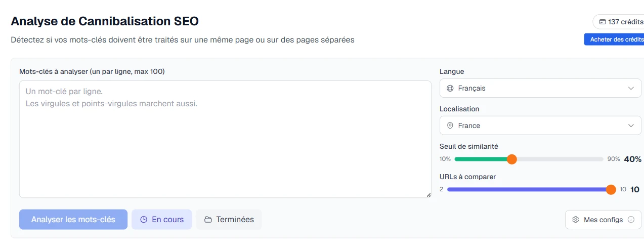Image resolution: width=644 pixels, height=249 pixels.
Task: Click the location pin icon in Localisation field
Action: pos(450,126)
